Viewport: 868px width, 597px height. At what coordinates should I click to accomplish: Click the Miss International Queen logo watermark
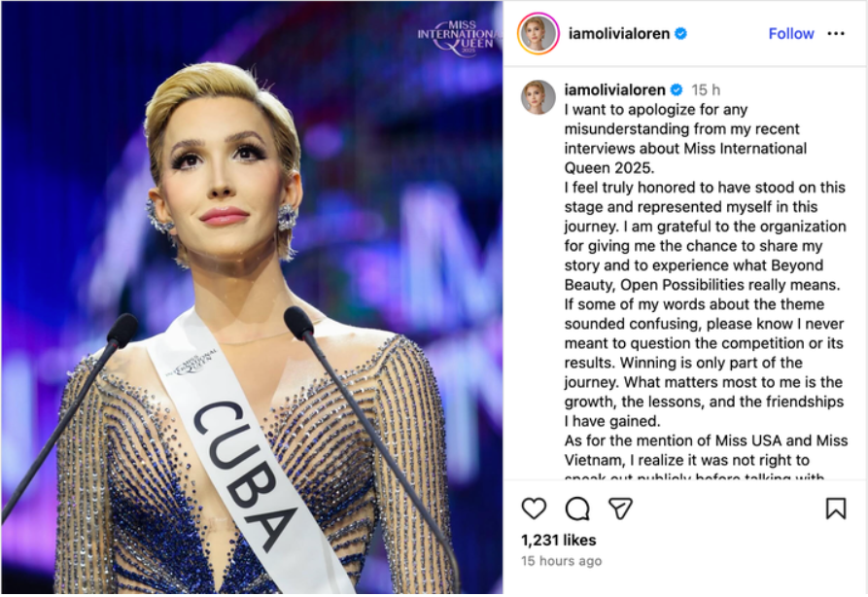pyautogui.click(x=459, y=37)
